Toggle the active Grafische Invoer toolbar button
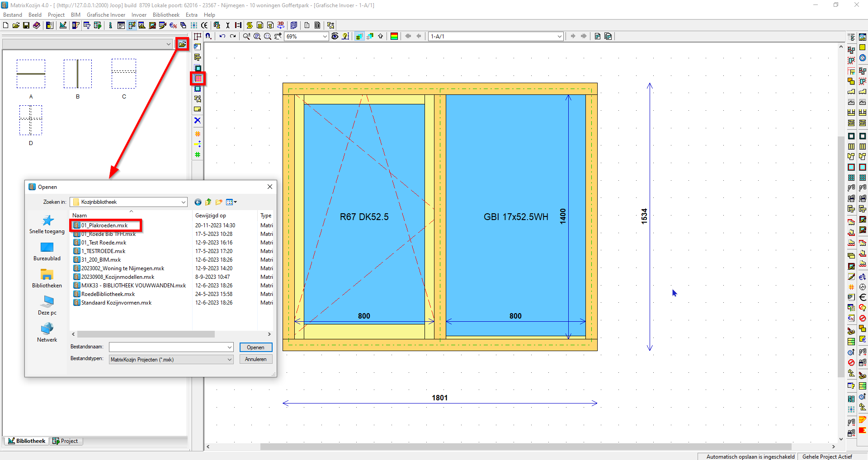The image size is (868, 460). [132, 25]
